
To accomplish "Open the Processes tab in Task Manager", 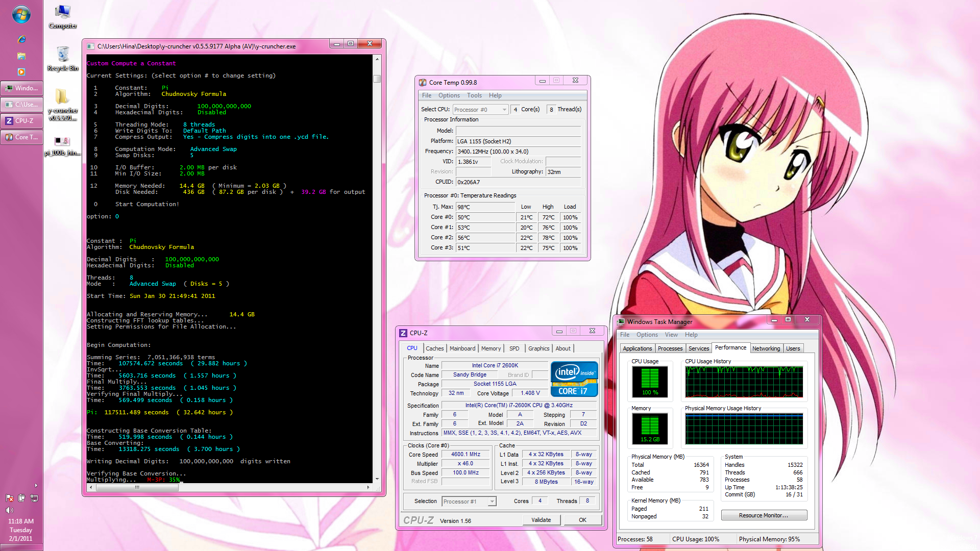I will 670,348.
